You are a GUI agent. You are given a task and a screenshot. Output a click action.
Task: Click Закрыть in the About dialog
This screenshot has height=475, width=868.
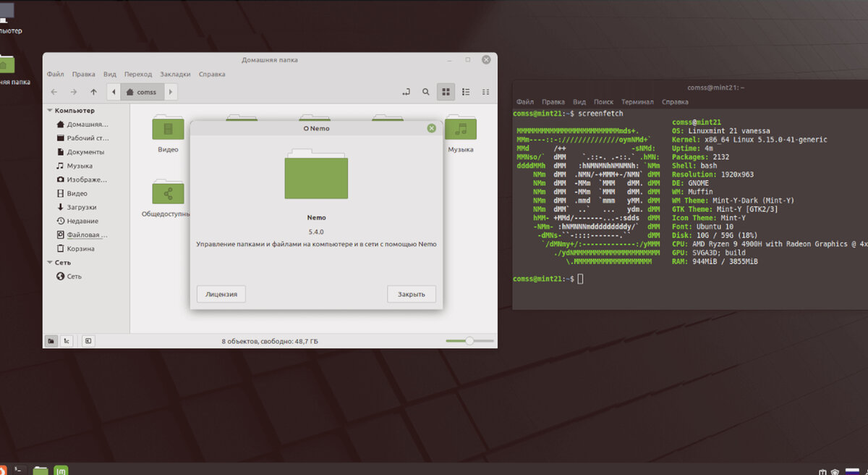[x=412, y=293]
